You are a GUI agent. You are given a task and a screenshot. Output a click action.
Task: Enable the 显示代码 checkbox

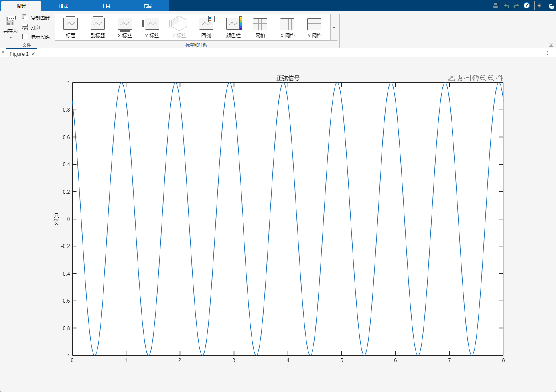[x=25, y=37]
